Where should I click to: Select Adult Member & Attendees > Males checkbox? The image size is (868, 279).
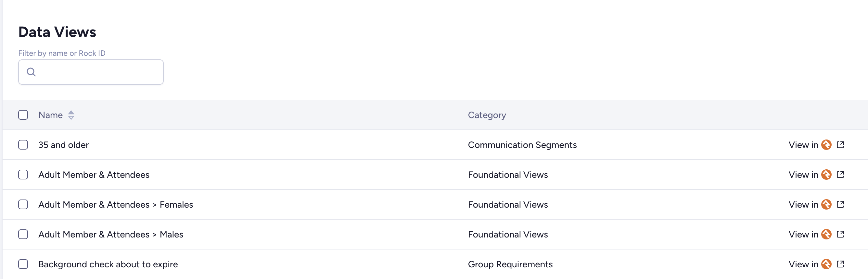(23, 234)
